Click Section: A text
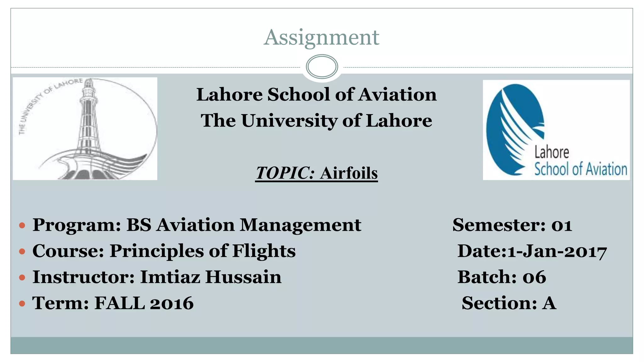The height and width of the screenshot is (362, 644). [509, 303]
